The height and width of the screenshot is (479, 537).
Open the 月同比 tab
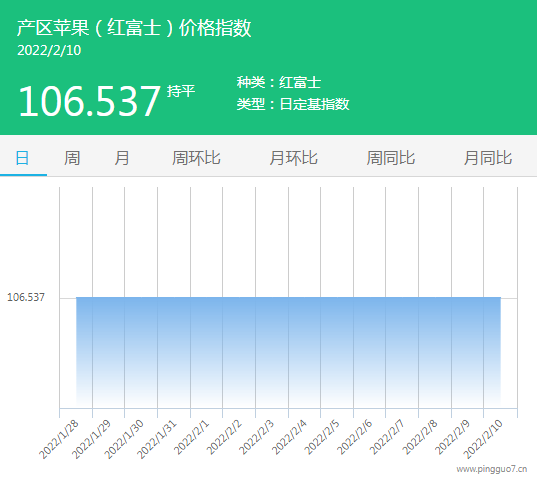point(488,158)
